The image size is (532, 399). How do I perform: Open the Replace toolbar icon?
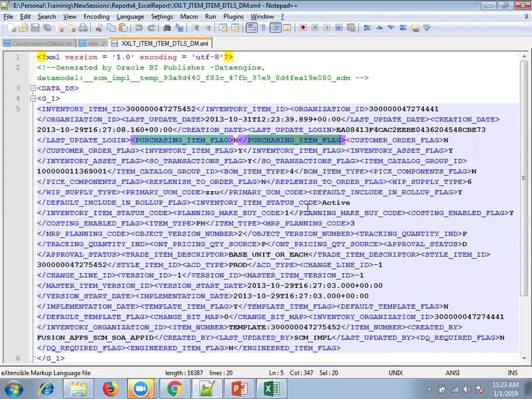pyautogui.click(x=179, y=28)
